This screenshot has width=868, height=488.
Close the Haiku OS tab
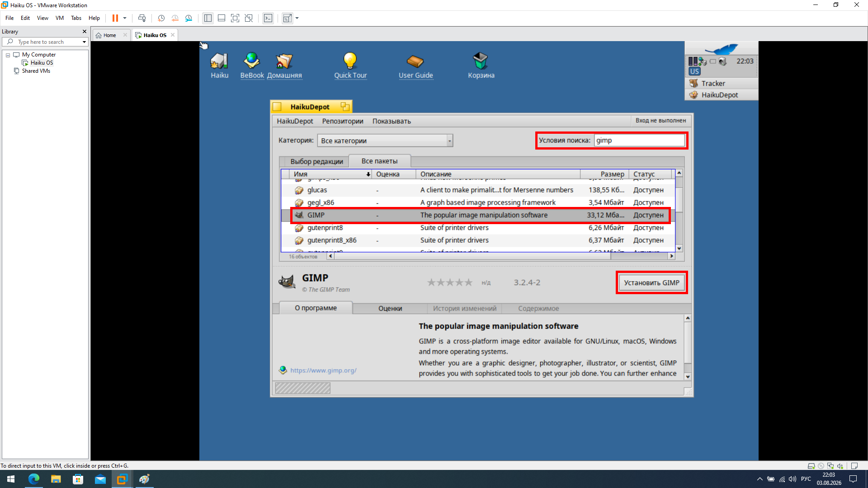click(x=173, y=35)
